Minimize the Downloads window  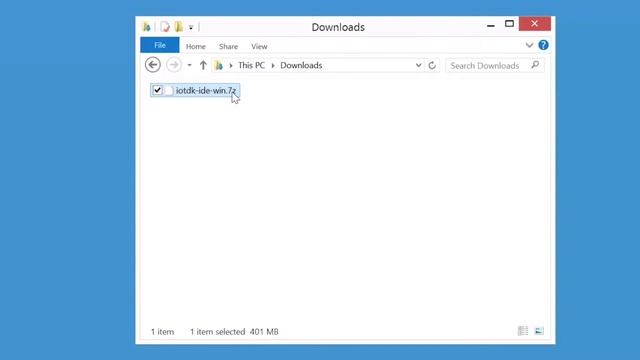coord(491,25)
